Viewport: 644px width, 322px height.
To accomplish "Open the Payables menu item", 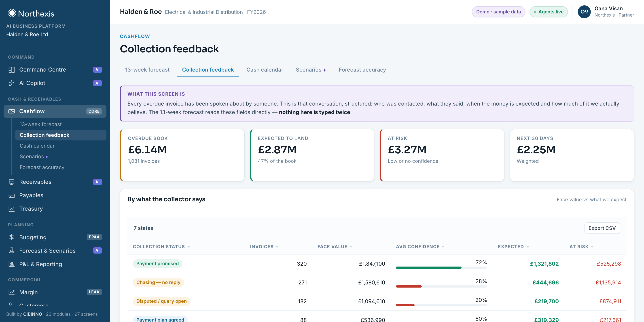I will (x=55, y=195).
